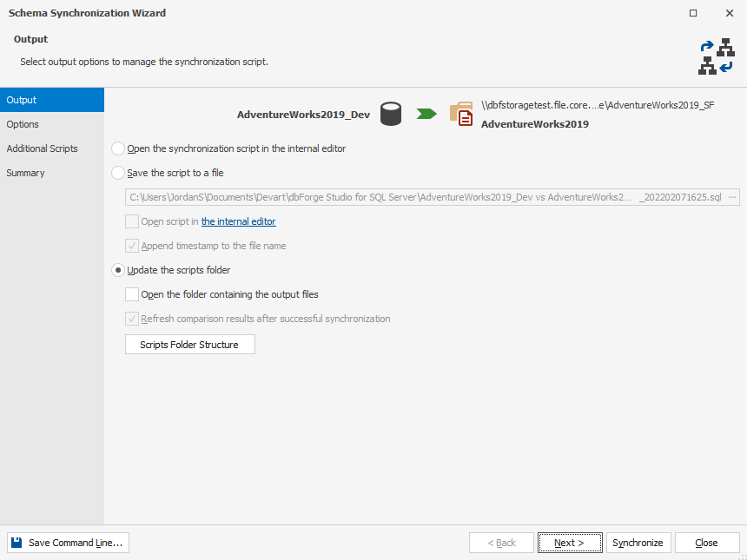Screen dimensions: 747x560
Task: Close the wizard with the X button
Action: click(x=730, y=13)
